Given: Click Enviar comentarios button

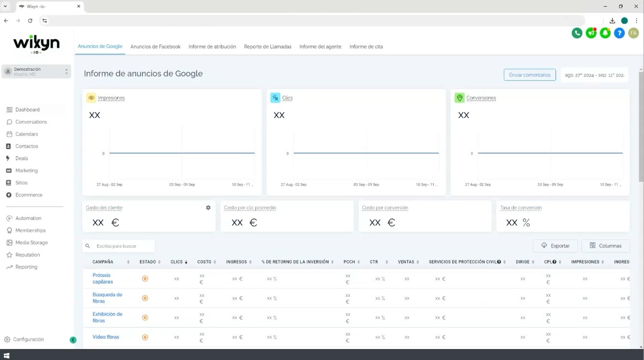Looking at the screenshot, I should click(x=530, y=75).
